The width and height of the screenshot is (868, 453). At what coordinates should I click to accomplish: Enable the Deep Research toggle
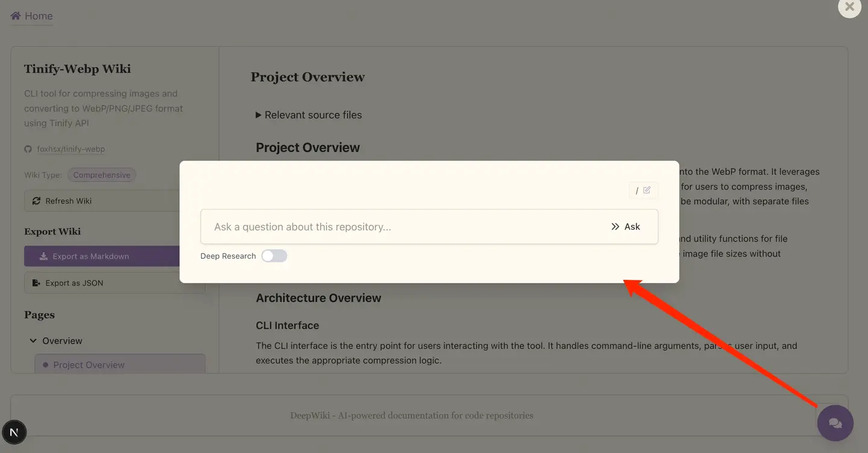pyautogui.click(x=274, y=256)
